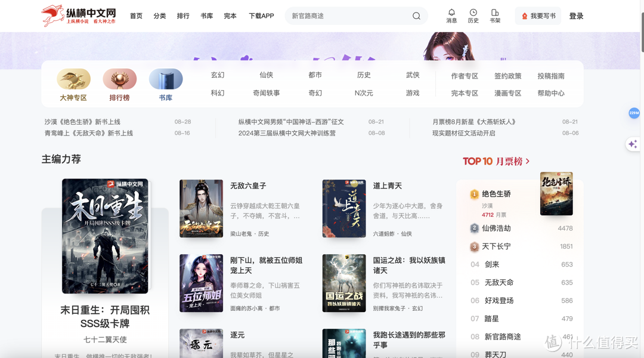This screenshot has width=644, height=358.
Task: Open news 2024第三届纵横中文网大神训练营
Action: point(287,133)
